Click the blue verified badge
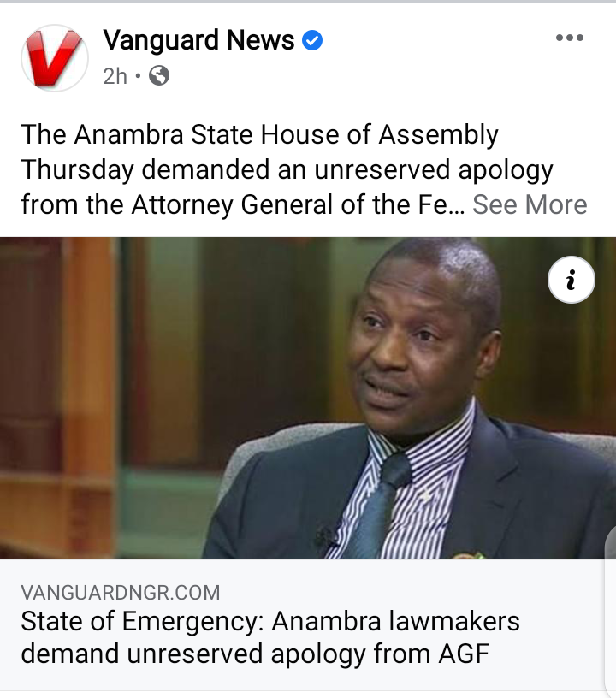 (312, 40)
